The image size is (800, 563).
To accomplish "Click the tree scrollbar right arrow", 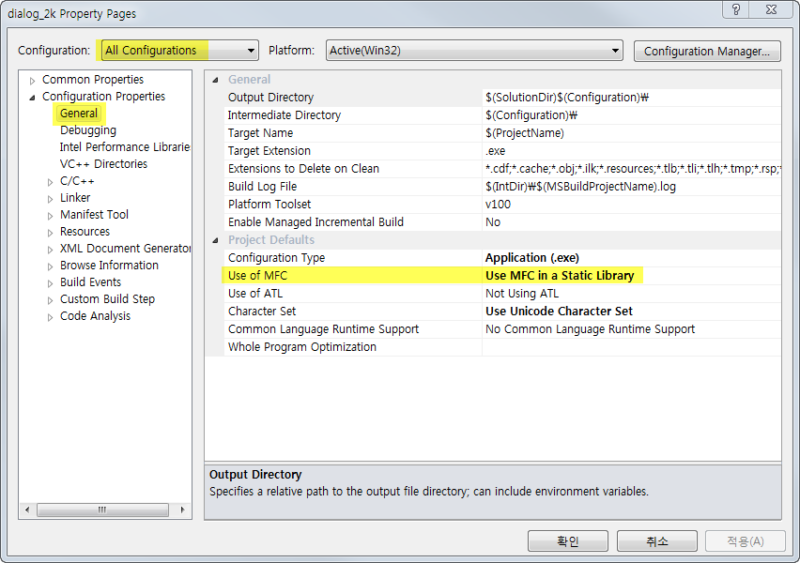I will coord(183,509).
